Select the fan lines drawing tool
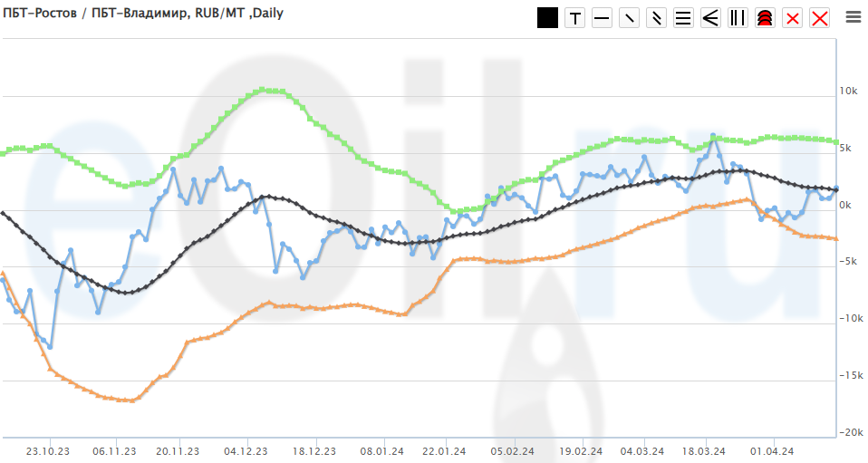Screen dimensions: 868x463 (710, 18)
